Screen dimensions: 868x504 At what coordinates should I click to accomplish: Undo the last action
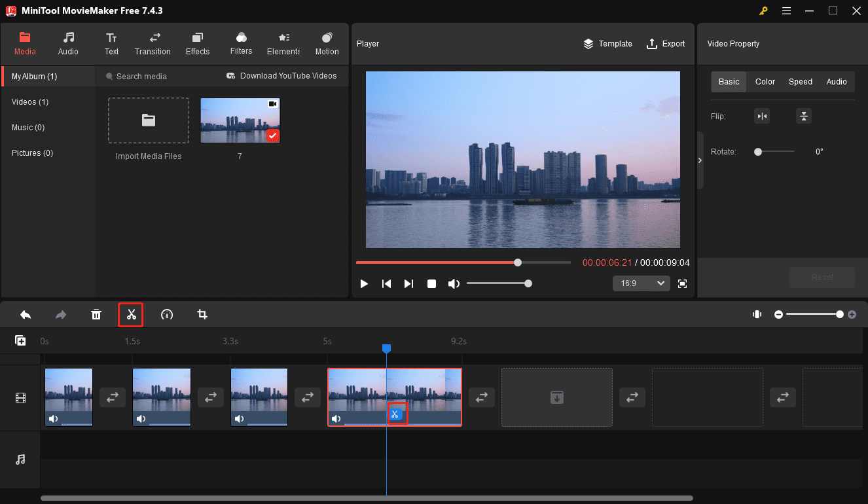click(x=26, y=315)
